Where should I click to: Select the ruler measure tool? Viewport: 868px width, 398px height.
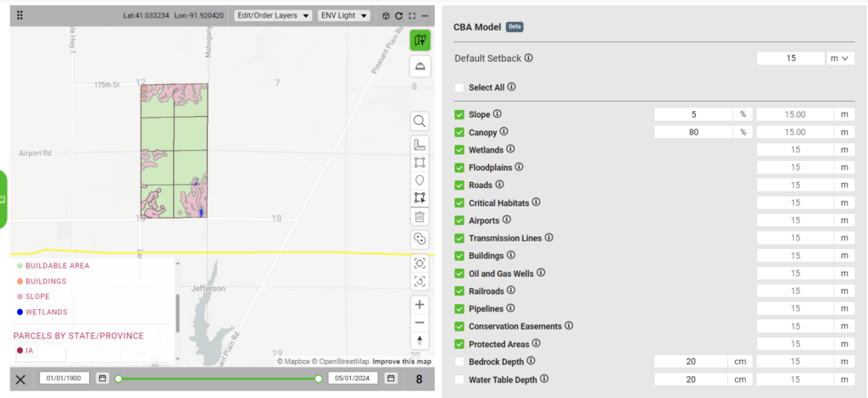click(420, 145)
